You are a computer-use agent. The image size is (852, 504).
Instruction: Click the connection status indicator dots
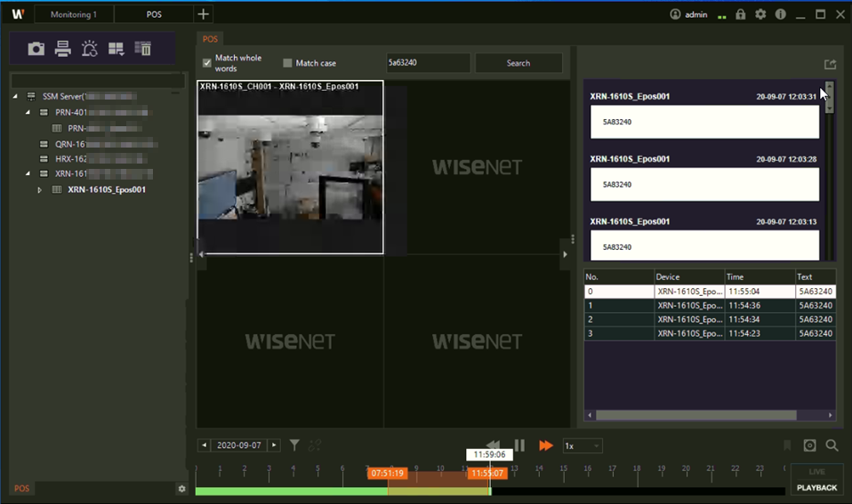pos(721,17)
